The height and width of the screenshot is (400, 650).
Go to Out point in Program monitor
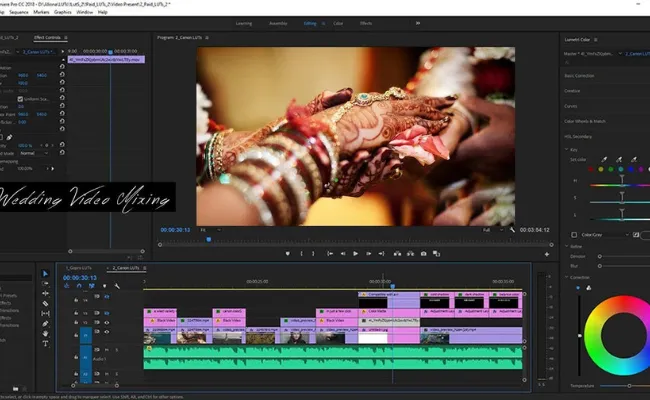(x=381, y=254)
